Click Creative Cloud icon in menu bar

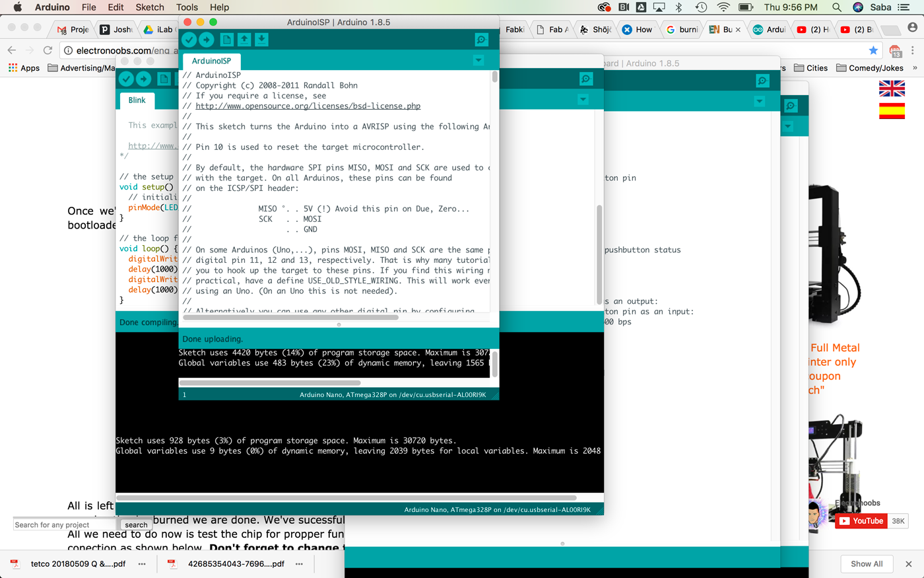click(x=604, y=7)
